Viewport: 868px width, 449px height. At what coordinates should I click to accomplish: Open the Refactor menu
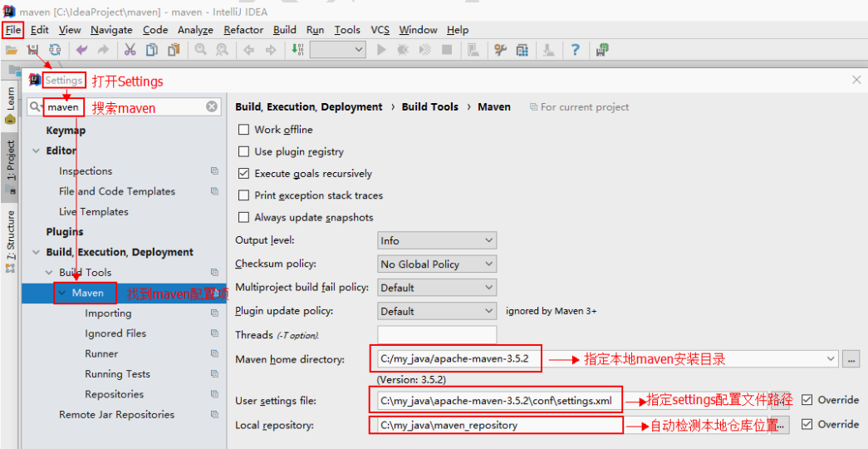click(x=243, y=30)
